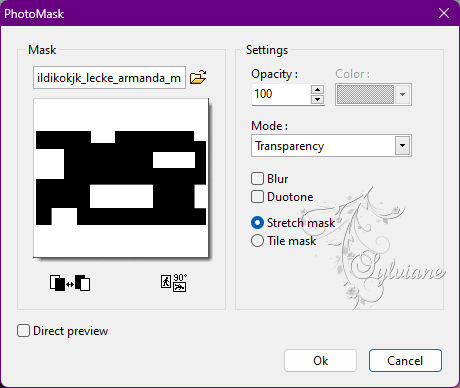Click the invert mask icon
Image resolution: width=460 pixels, height=388 pixels.
(70, 283)
